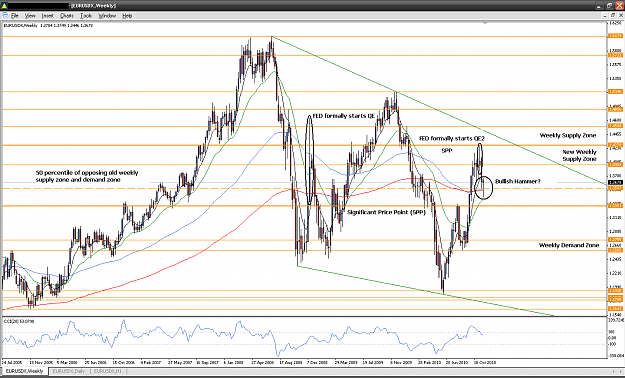Open the View menu
625x378 pixels.
tap(30, 16)
